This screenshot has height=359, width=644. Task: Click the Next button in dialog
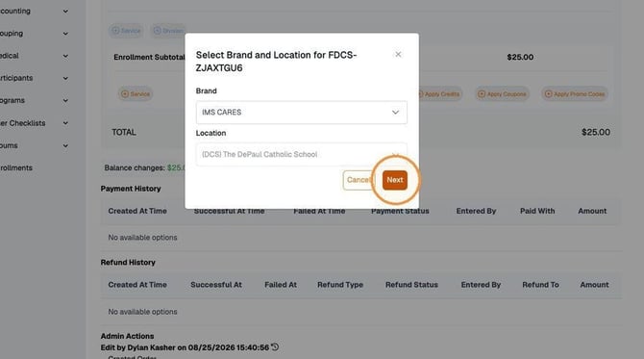click(x=395, y=180)
